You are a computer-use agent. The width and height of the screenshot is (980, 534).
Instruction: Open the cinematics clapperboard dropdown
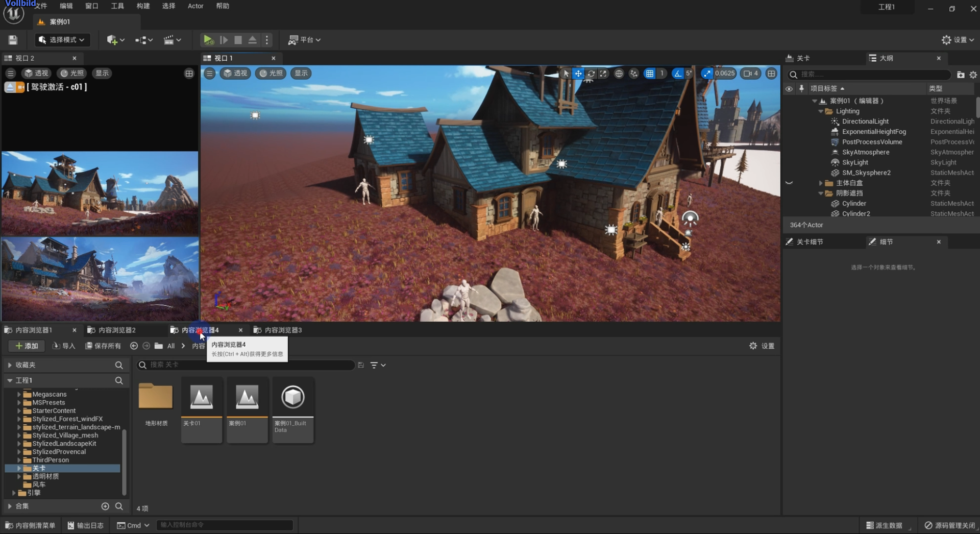click(173, 40)
